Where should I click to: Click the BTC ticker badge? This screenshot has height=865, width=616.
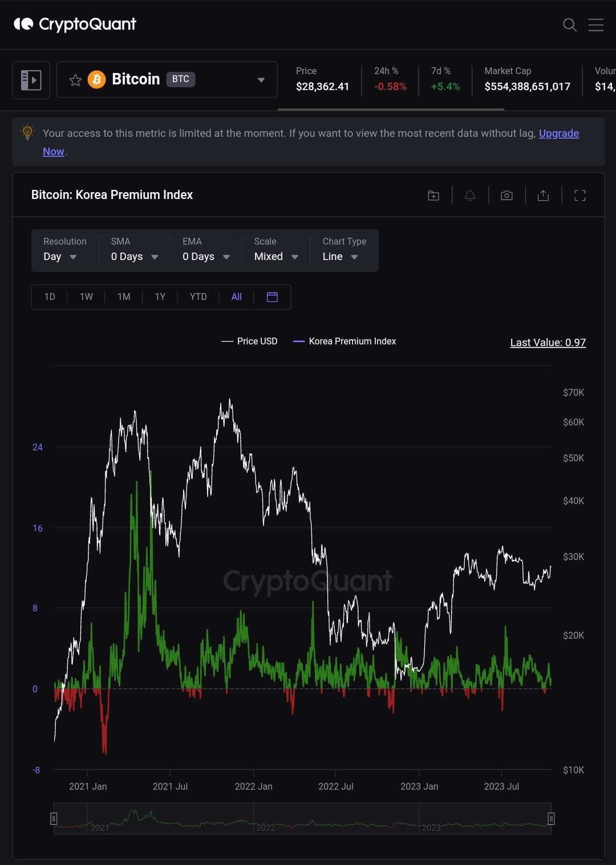[181, 79]
